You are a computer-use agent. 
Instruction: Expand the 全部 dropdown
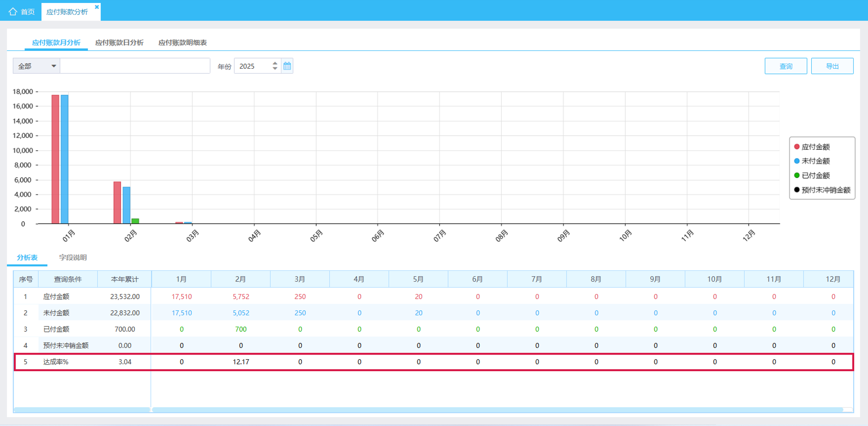click(36, 66)
